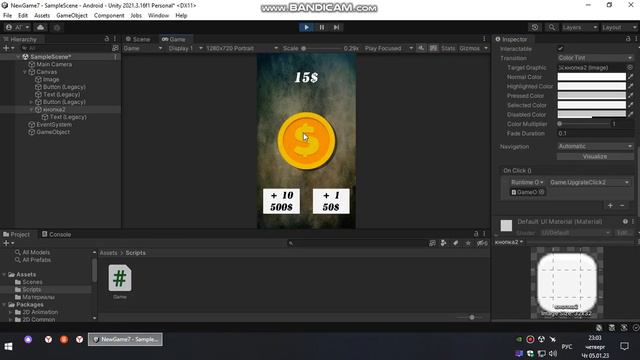
Task: Collapse the Canvas object in Hierarchy
Action: tap(25, 72)
